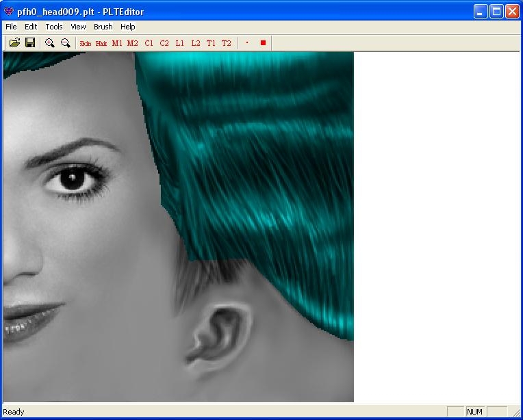The width and height of the screenshot is (523, 420).
Task: Save the file with floppy disk icon
Action: coord(30,43)
